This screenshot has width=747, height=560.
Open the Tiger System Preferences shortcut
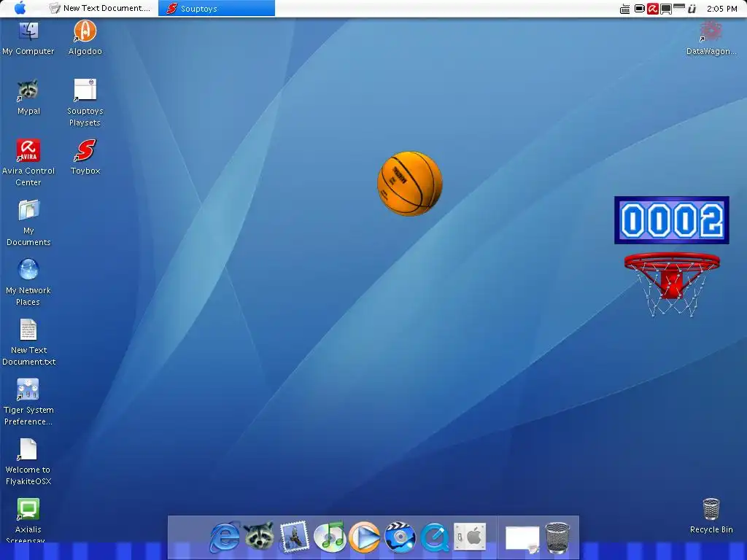coord(28,402)
